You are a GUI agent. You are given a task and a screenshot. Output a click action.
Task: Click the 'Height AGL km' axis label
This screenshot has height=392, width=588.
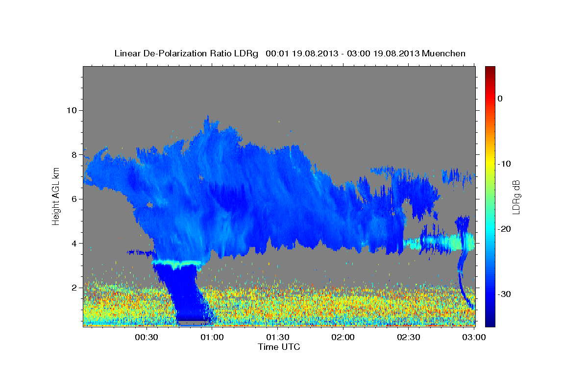[x=56, y=196]
